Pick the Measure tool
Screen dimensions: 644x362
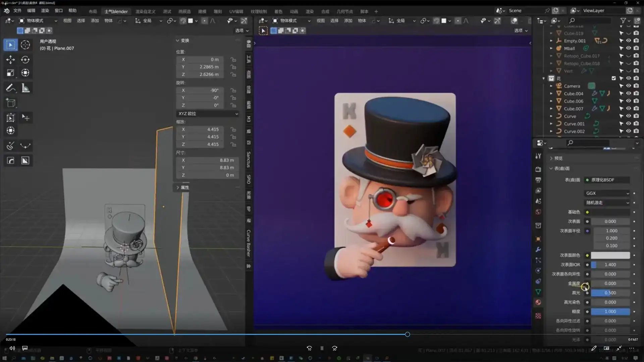25,88
